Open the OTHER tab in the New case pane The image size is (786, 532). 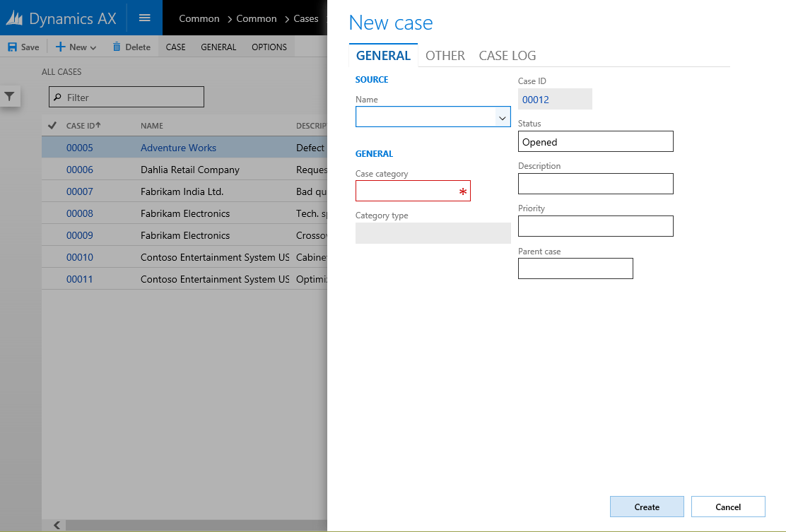(x=445, y=55)
